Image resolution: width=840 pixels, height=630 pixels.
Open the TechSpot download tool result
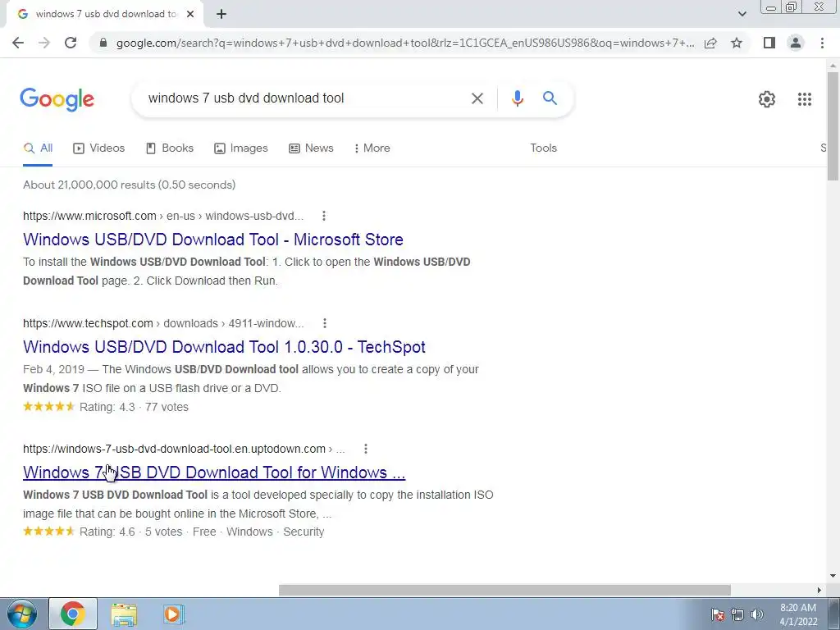point(224,347)
